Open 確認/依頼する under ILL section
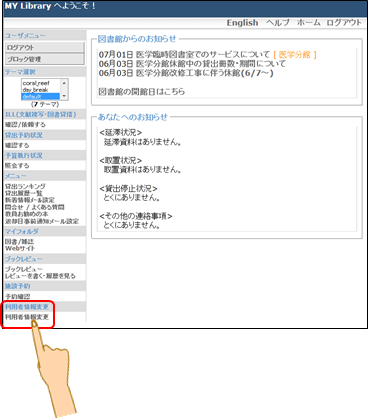 [x=25, y=125]
